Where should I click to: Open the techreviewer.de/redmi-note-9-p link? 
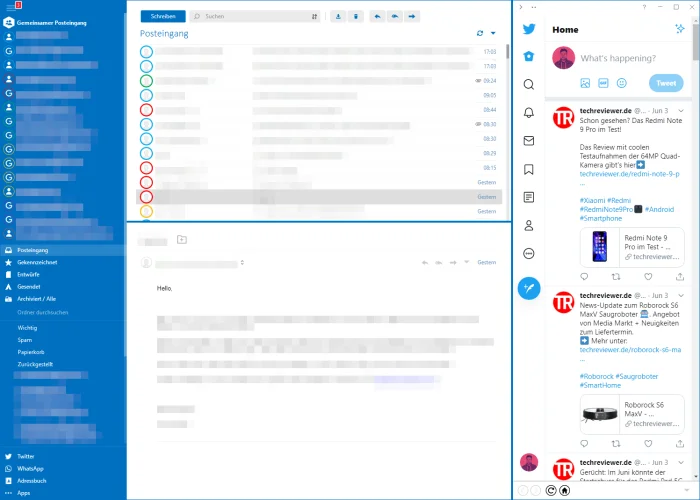[x=629, y=174]
